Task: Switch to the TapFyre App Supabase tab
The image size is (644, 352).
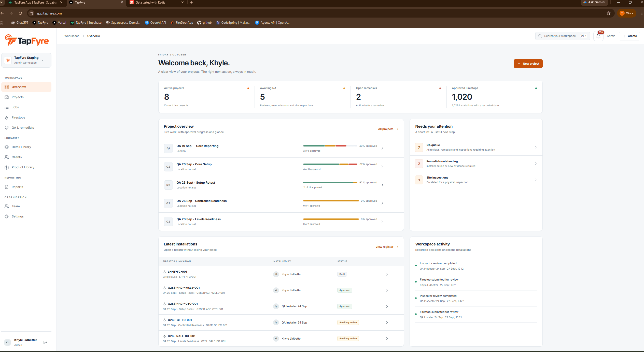Action: [35, 3]
